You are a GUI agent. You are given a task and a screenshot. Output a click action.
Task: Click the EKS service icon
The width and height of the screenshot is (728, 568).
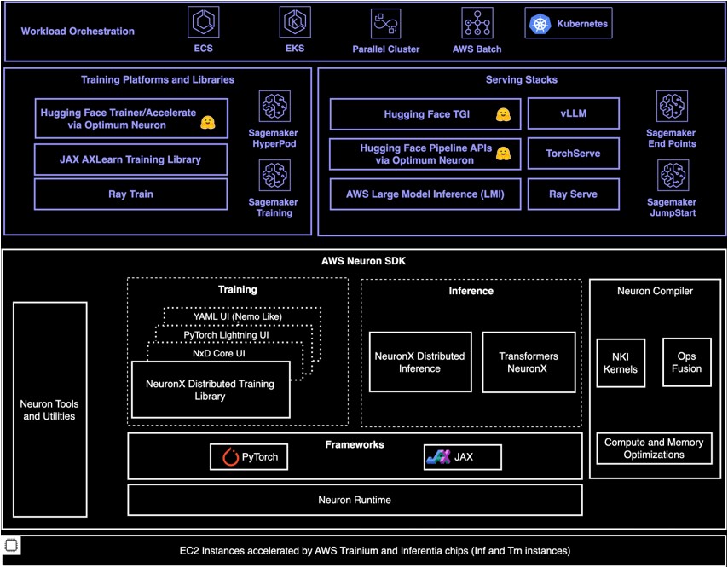(295, 22)
